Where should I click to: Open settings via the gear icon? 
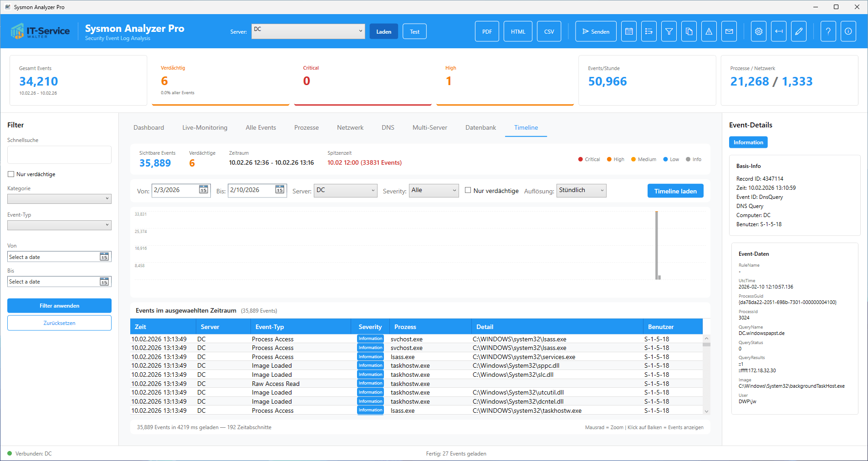(758, 31)
